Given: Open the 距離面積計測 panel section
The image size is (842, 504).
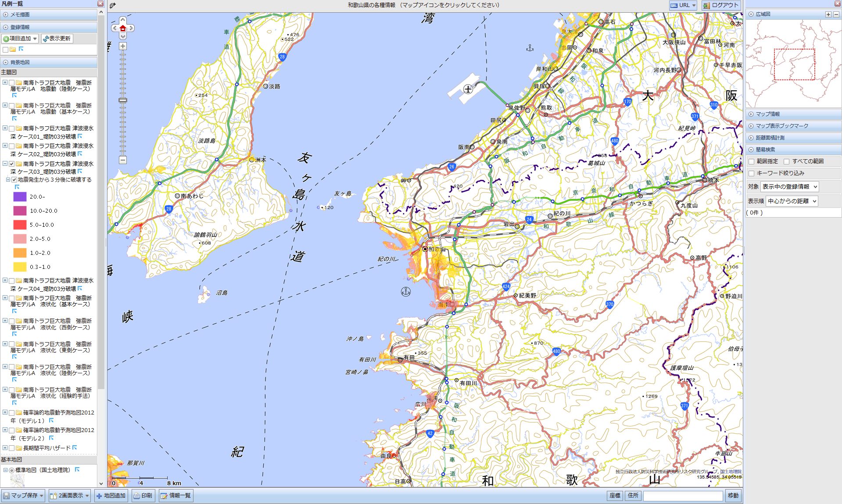Looking at the screenshot, I should coord(770,138).
